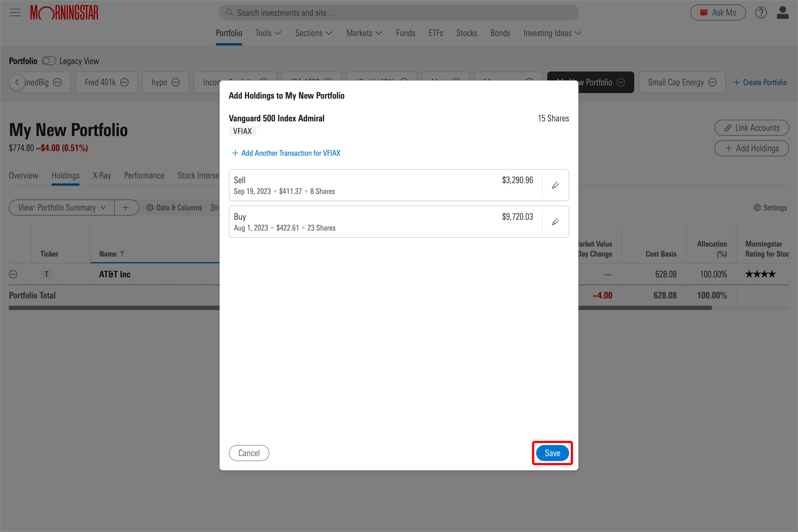Open the hamburger navigation menu

point(15,13)
